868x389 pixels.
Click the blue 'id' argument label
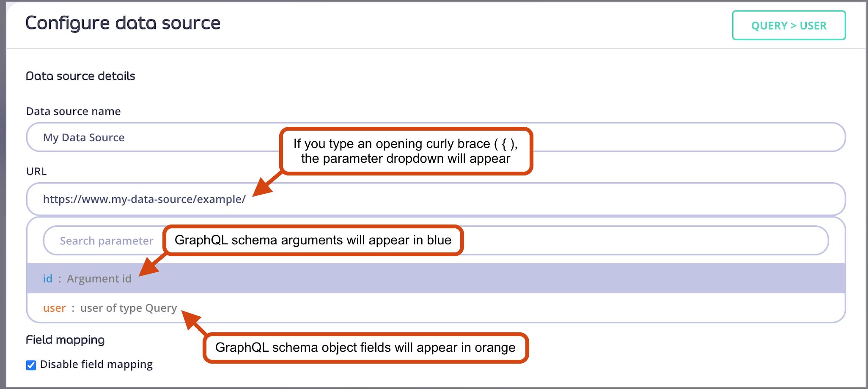(47, 278)
